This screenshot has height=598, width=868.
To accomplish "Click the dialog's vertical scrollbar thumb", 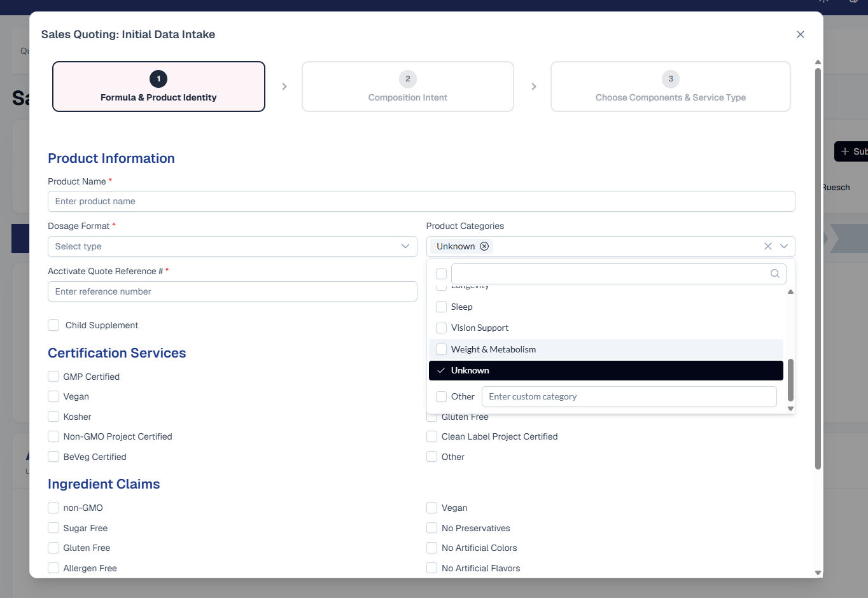I will coord(818,268).
